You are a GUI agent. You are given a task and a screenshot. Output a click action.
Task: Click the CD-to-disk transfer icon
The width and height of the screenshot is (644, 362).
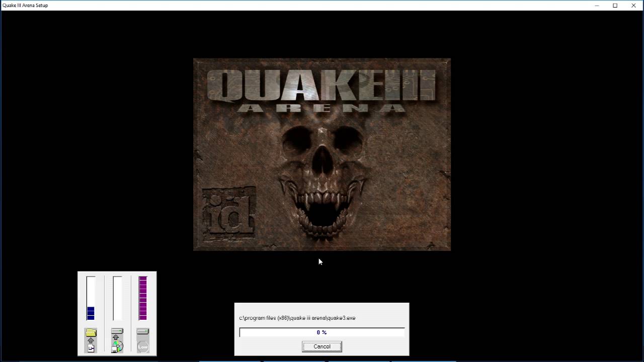tap(117, 340)
